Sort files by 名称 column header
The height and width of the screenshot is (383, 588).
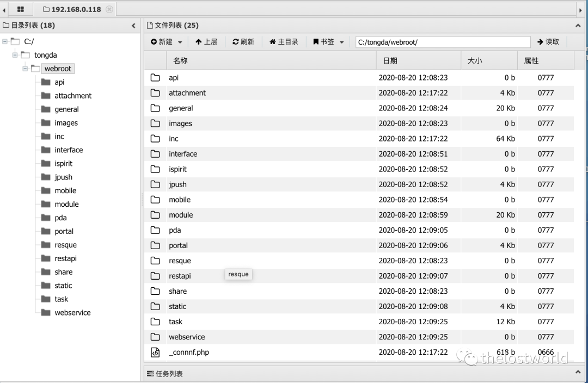pyautogui.click(x=271, y=61)
